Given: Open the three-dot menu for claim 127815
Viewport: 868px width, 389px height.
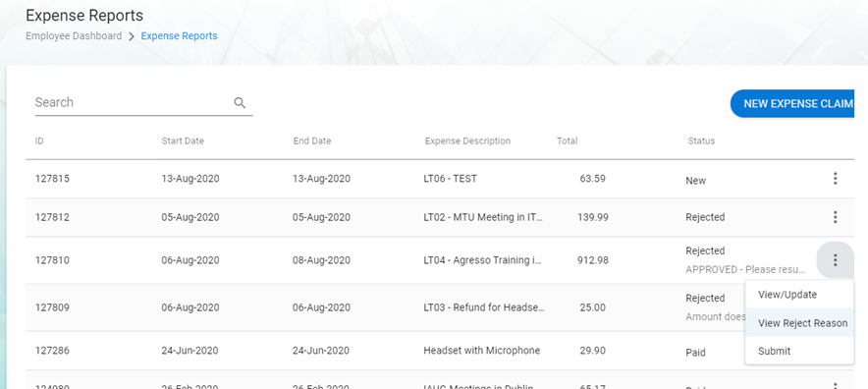Looking at the screenshot, I should [836, 179].
